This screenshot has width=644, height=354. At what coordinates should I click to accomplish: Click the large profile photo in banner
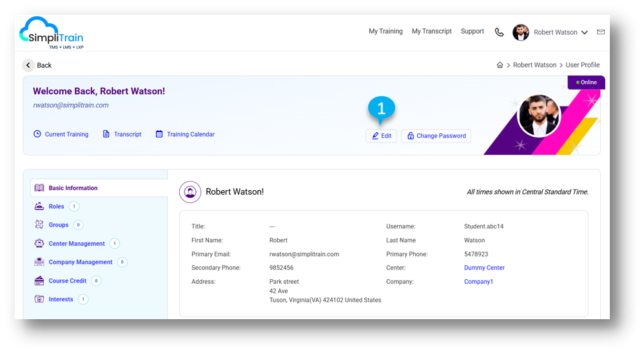[539, 116]
